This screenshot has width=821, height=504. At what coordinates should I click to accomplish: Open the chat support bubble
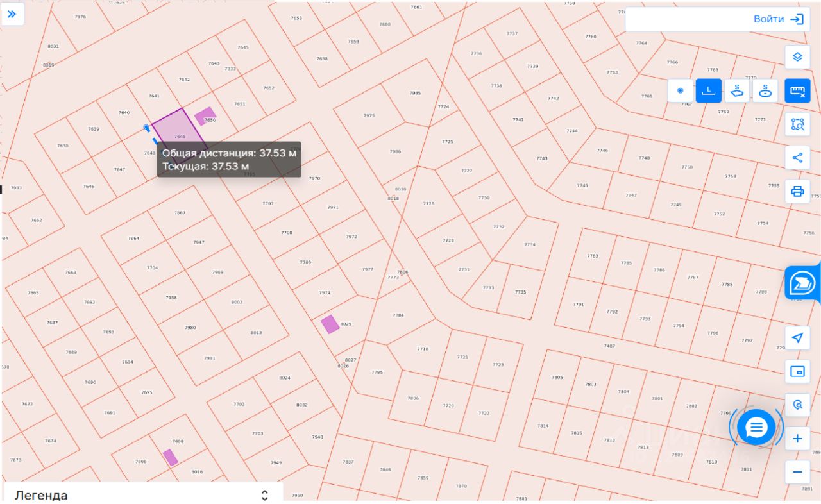pos(756,427)
